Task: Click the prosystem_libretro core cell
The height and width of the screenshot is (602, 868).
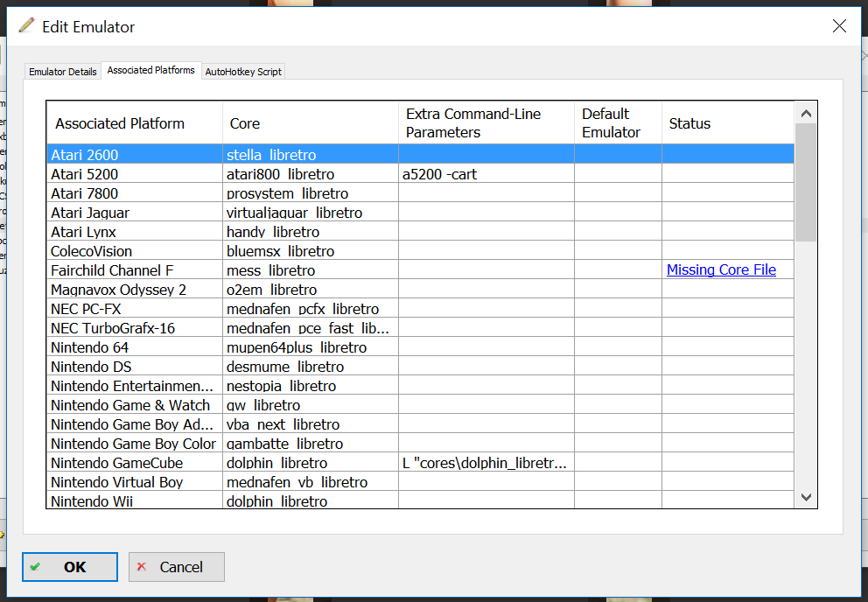Action: tap(311, 192)
